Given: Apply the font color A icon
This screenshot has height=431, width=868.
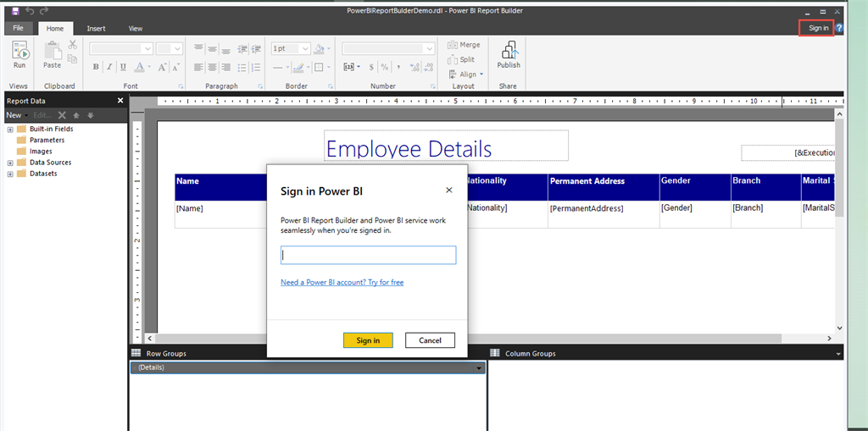Looking at the screenshot, I should pos(140,67).
